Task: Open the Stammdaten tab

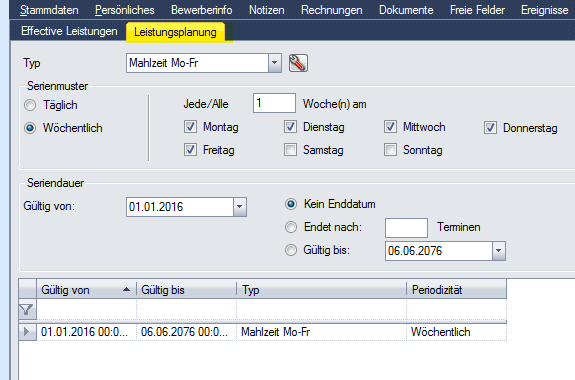Action: (49, 10)
